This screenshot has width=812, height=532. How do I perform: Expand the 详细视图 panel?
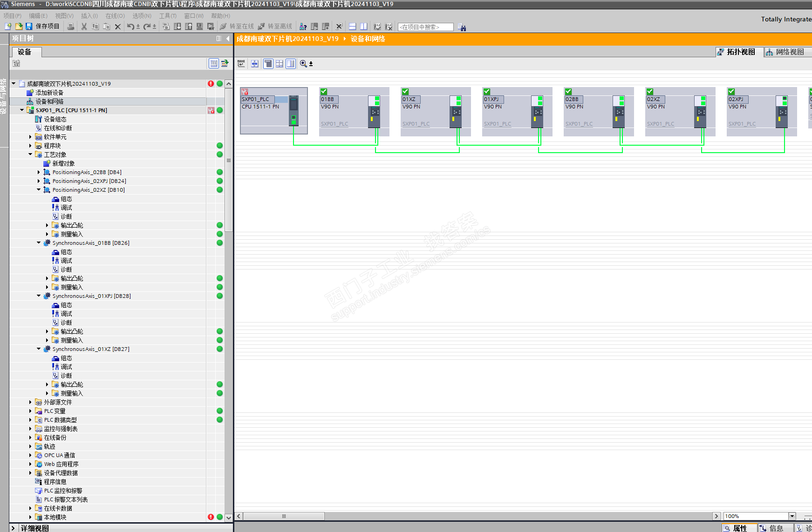13,528
